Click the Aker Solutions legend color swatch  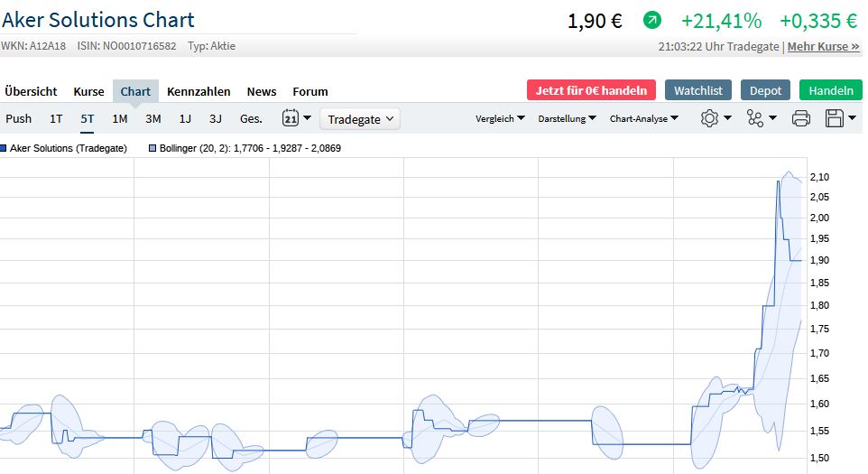click(4, 148)
